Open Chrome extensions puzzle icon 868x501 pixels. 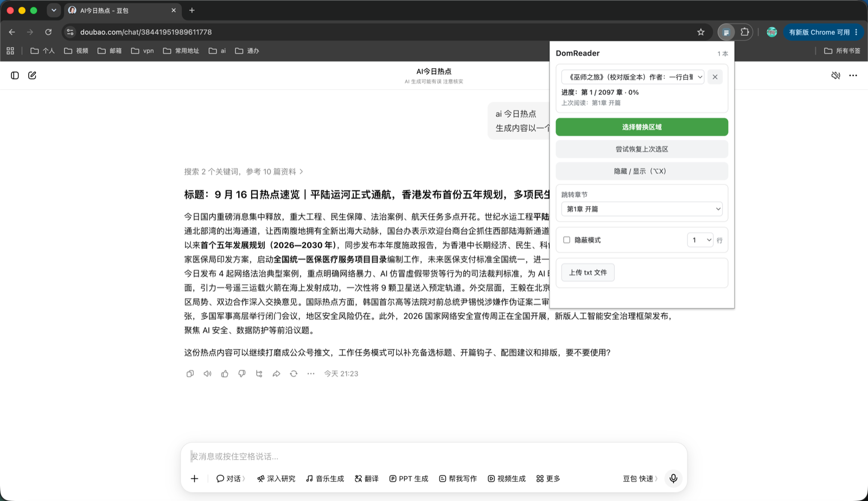[744, 32]
